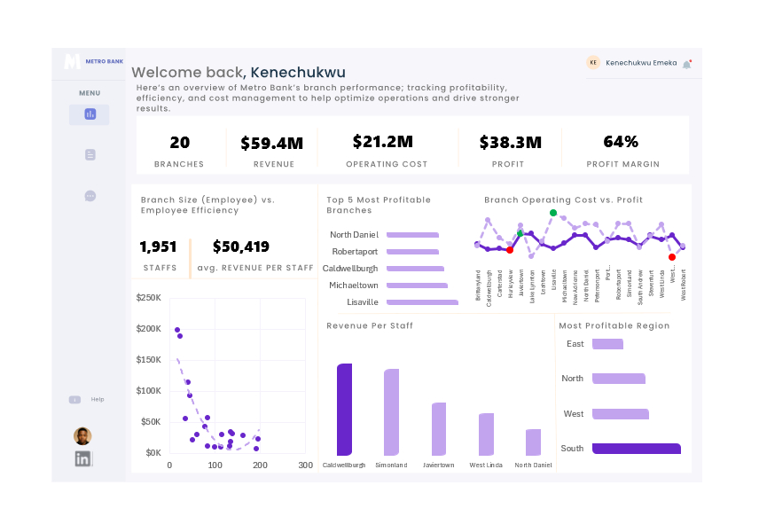Click the Revenue Per Staff chart title
759x532 pixels.
(370, 325)
